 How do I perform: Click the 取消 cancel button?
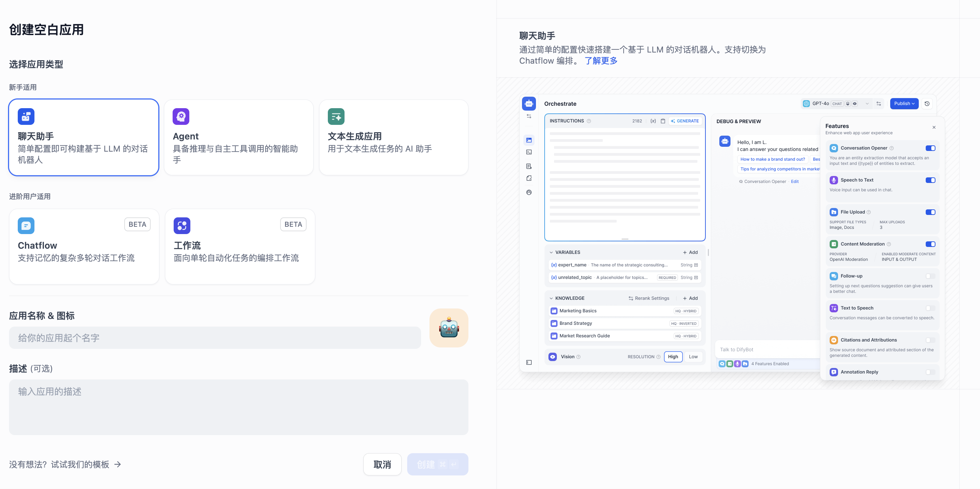pyautogui.click(x=382, y=464)
